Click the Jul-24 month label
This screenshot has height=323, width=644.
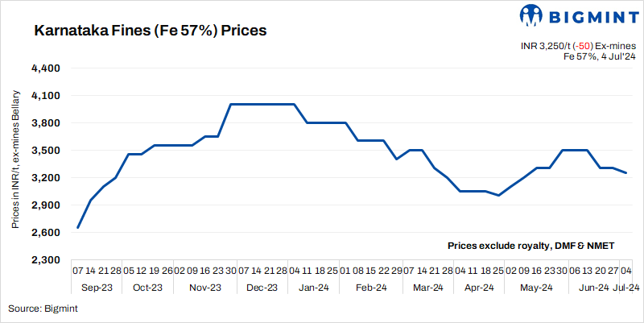(x=628, y=288)
